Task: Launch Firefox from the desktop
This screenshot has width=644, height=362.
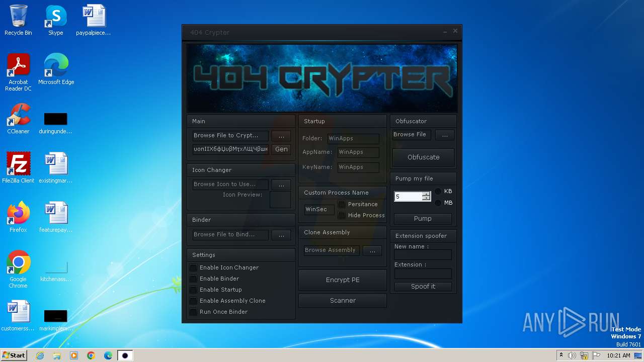Action: click(18, 217)
